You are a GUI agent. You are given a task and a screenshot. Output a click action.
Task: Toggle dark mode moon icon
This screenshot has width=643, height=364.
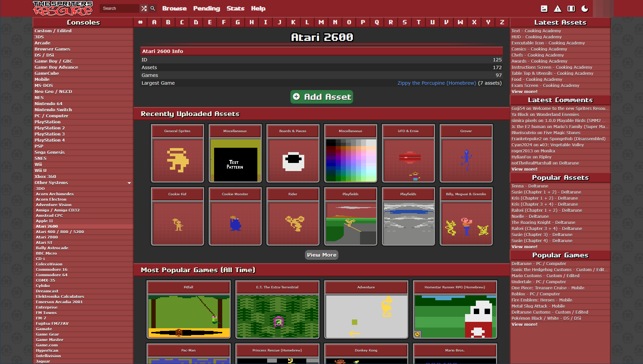tap(585, 9)
